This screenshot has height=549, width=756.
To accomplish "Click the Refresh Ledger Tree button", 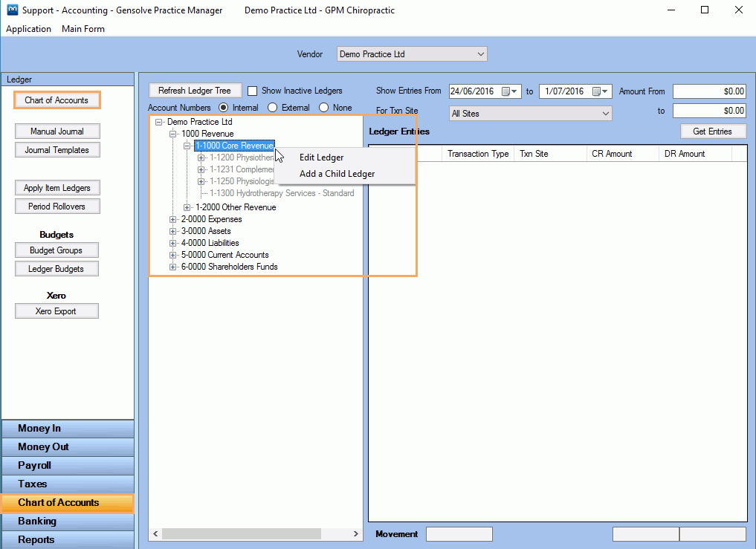I will click(x=195, y=91).
